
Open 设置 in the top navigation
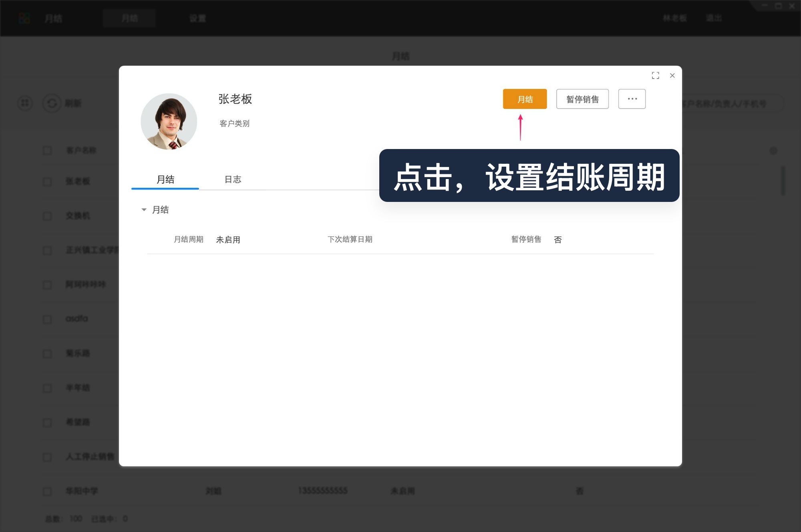(197, 18)
